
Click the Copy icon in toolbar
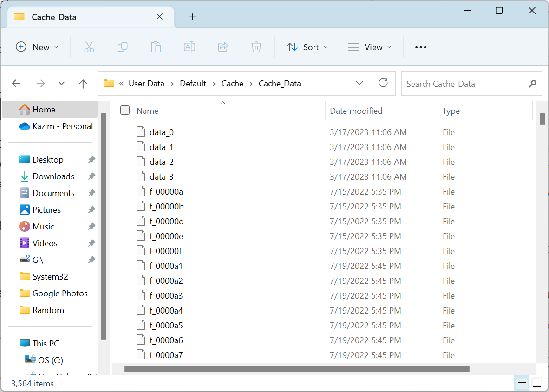point(123,47)
